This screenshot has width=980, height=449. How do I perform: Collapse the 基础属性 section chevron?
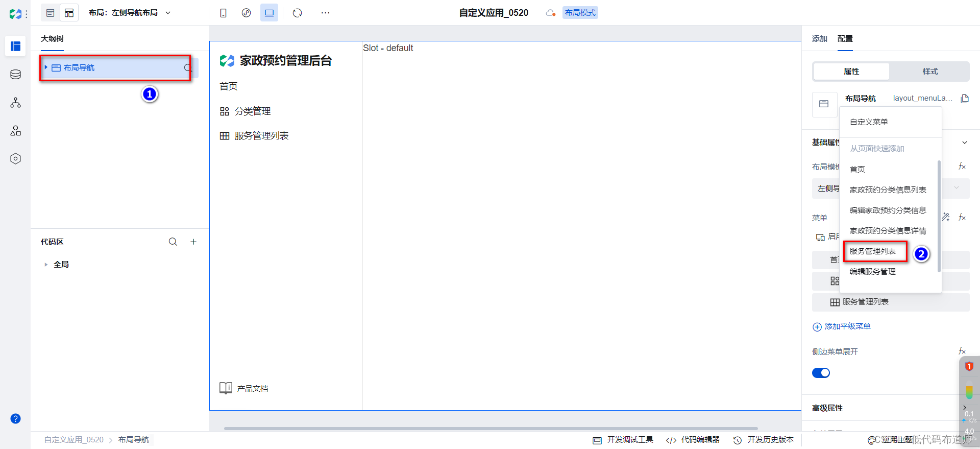click(x=965, y=143)
